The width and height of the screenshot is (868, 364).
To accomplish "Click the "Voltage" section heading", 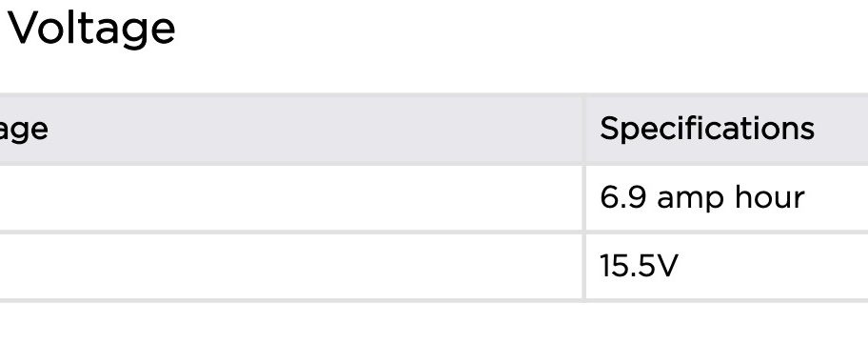I will pos(91,29).
